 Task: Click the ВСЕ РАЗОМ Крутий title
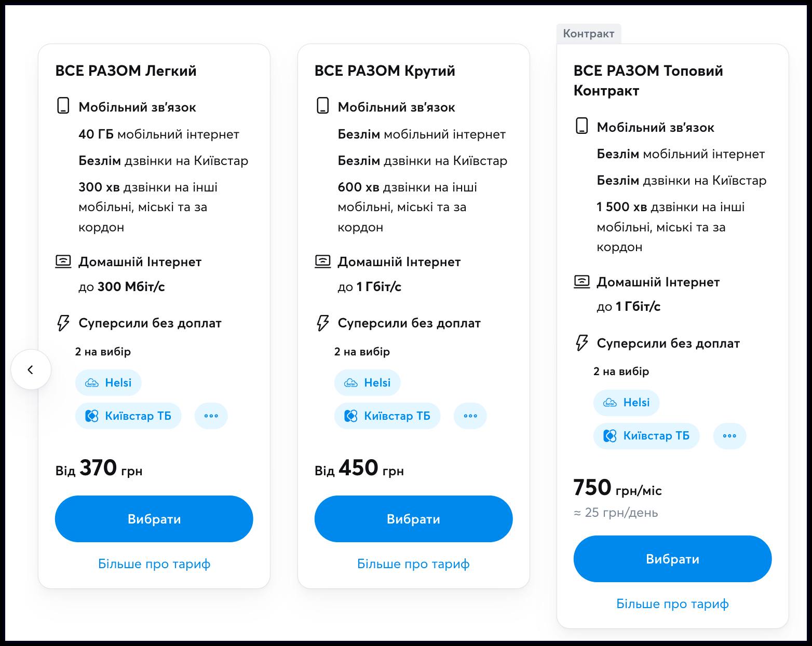(385, 71)
